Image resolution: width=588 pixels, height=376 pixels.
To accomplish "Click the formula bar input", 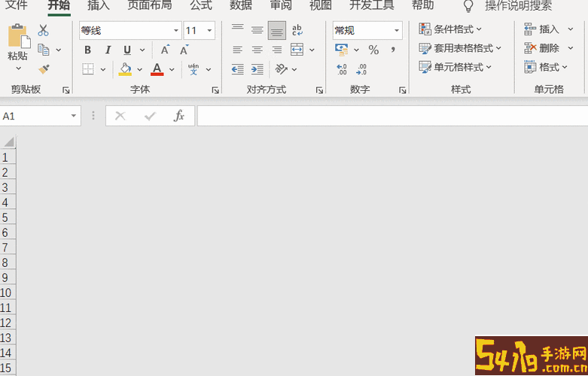I will [x=392, y=116].
